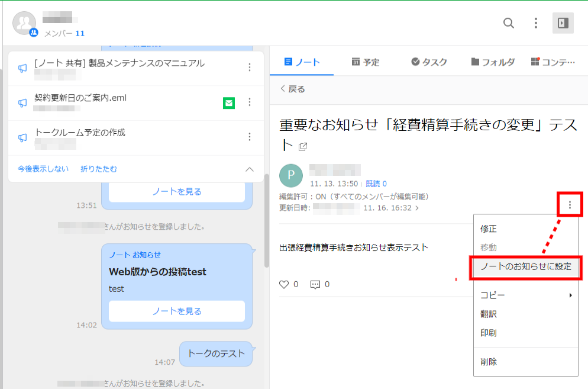Click the group avatar in header
This screenshot has height=389, width=588.
[24, 24]
